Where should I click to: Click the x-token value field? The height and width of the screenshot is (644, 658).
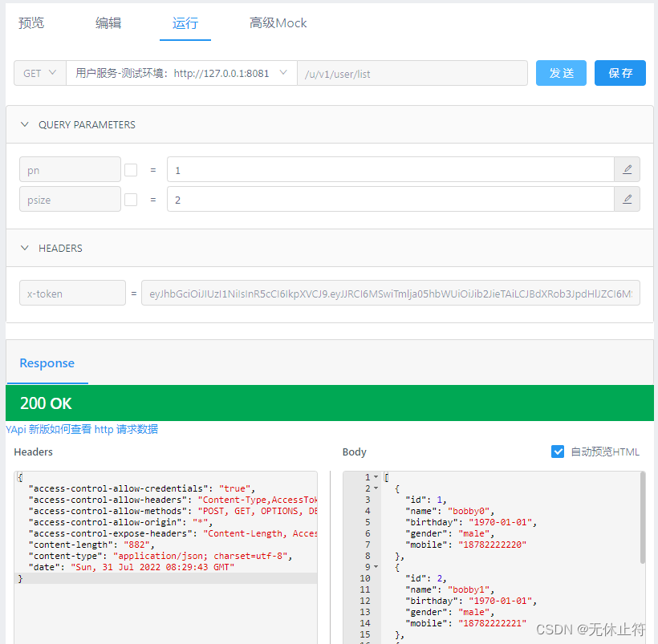point(391,293)
